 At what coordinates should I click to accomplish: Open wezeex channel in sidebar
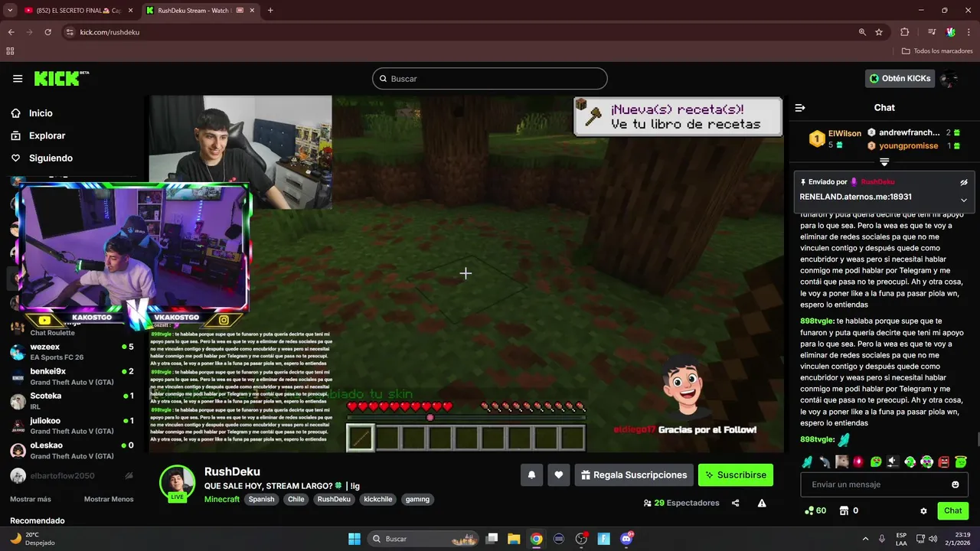point(72,352)
